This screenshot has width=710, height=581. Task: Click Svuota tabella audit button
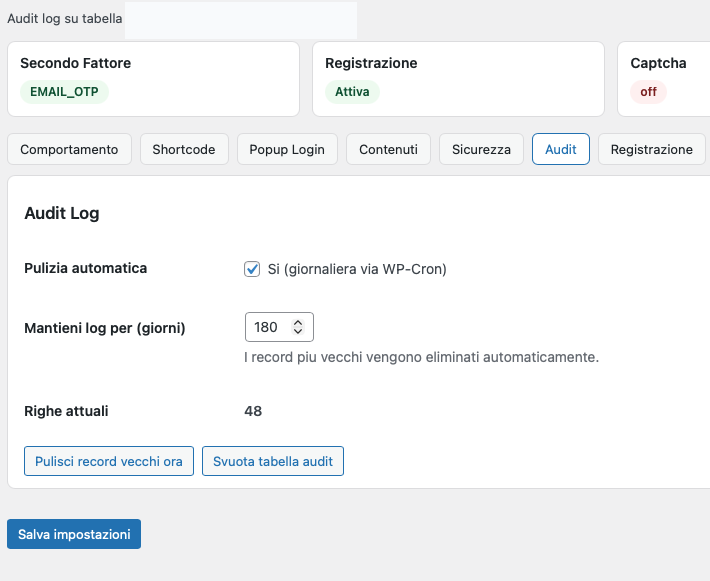[x=273, y=461]
